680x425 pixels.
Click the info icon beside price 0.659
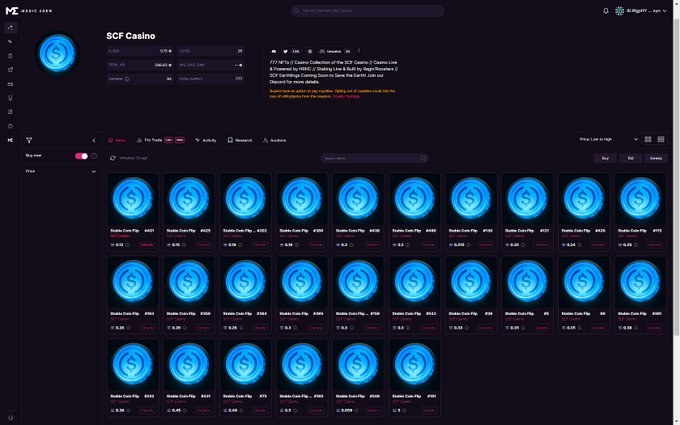point(356,410)
